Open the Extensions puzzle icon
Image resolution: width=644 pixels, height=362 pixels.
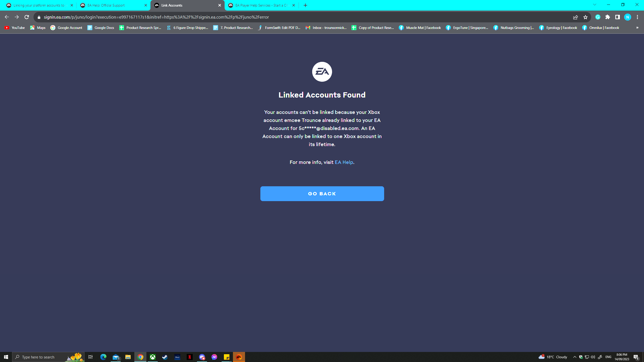(x=608, y=17)
